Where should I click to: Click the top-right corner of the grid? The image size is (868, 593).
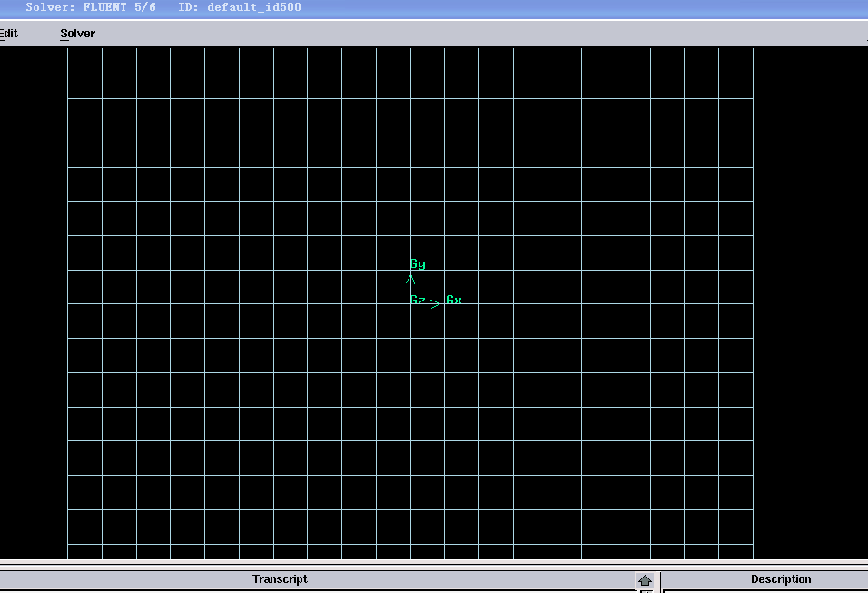click(x=753, y=49)
